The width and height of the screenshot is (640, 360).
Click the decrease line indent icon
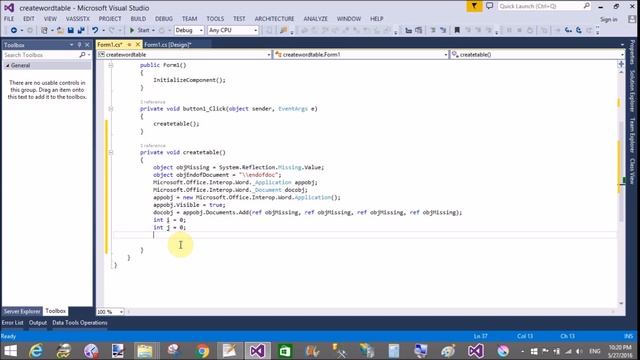pos(408,30)
